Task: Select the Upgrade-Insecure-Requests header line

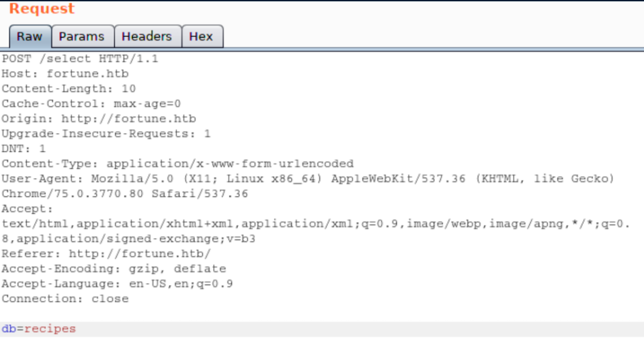Action: tap(106, 134)
